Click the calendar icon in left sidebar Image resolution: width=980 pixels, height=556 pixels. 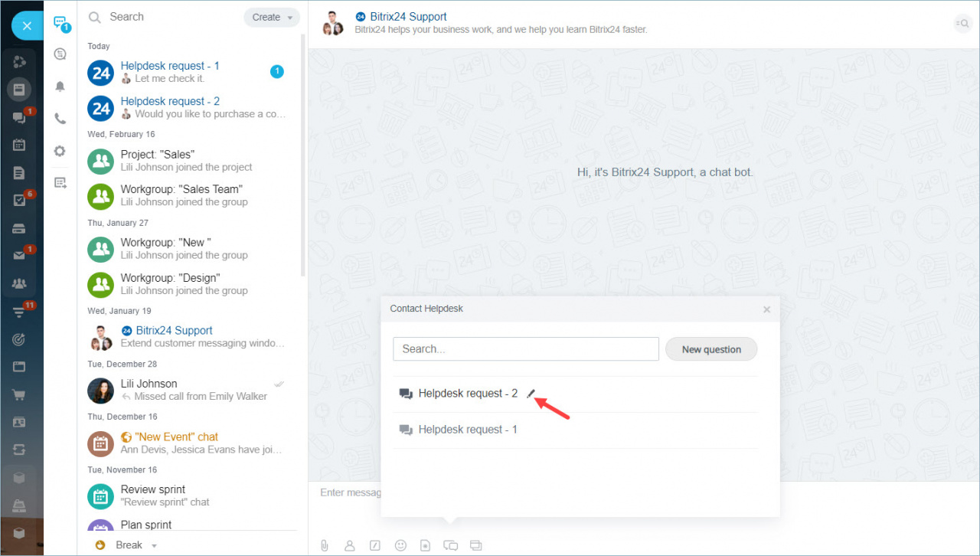tap(20, 145)
